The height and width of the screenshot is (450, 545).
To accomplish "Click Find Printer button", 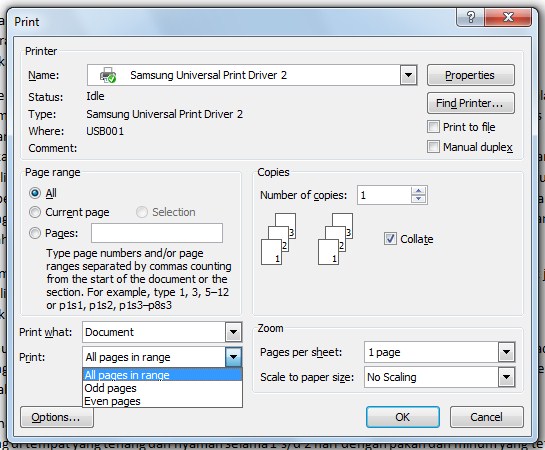I will tap(471, 103).
